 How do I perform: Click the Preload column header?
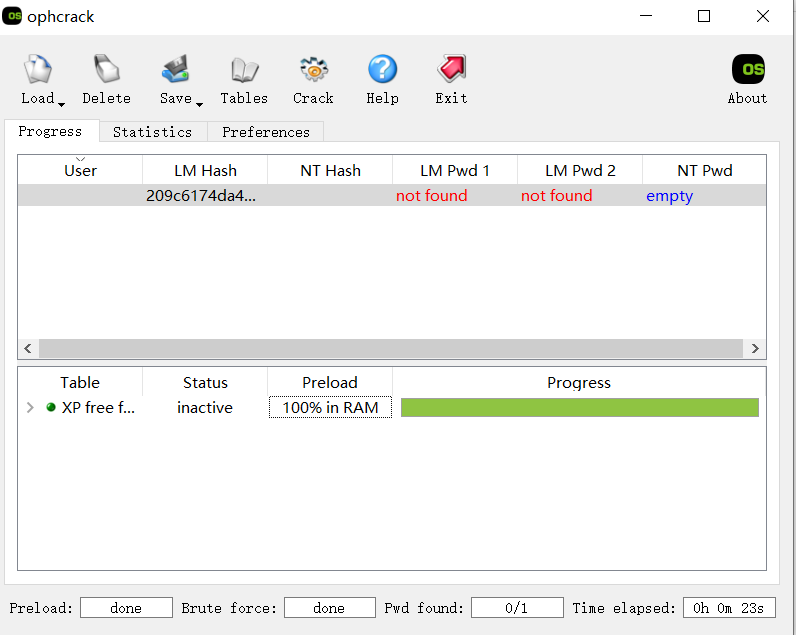point(330,382)
